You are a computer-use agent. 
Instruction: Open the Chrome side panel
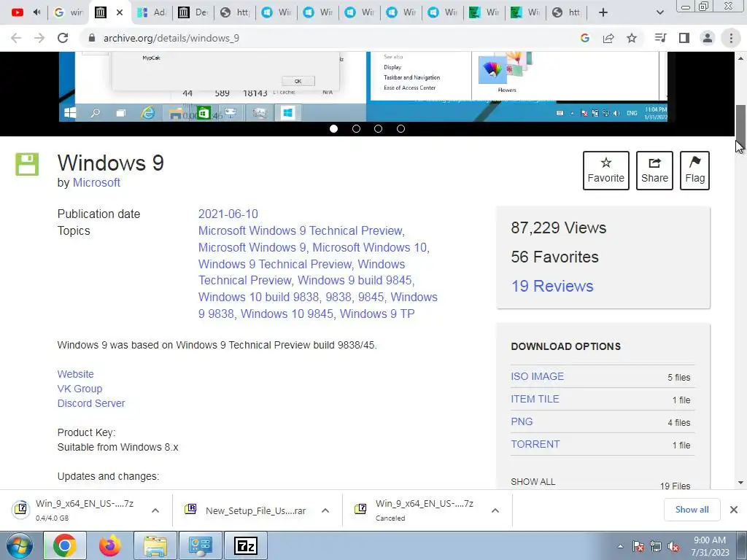(x=684, y=38)
